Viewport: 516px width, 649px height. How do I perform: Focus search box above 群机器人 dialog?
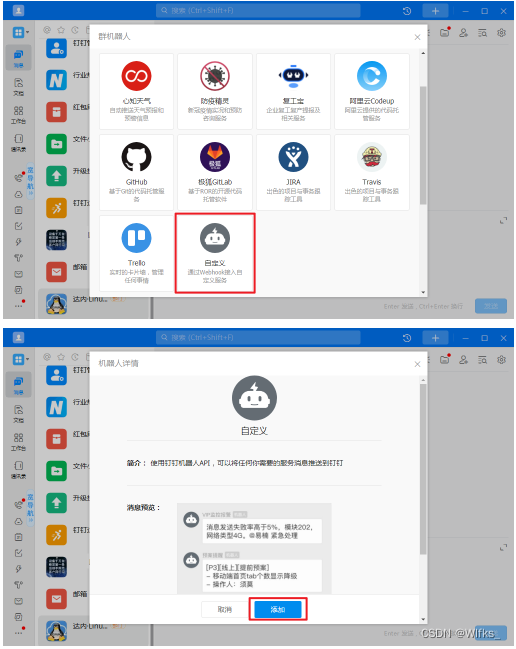[258, 10]
